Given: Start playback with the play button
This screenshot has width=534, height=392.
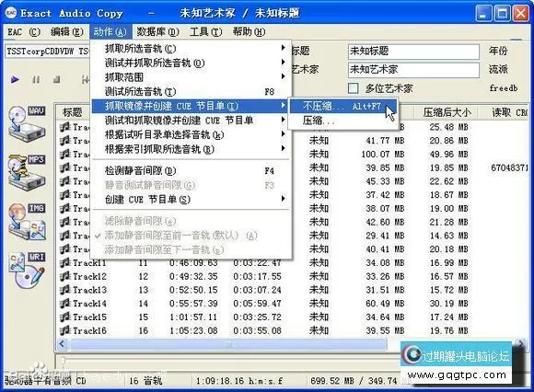Looking at the screenshot, I should pyautogui.click(x=15, y=79).
